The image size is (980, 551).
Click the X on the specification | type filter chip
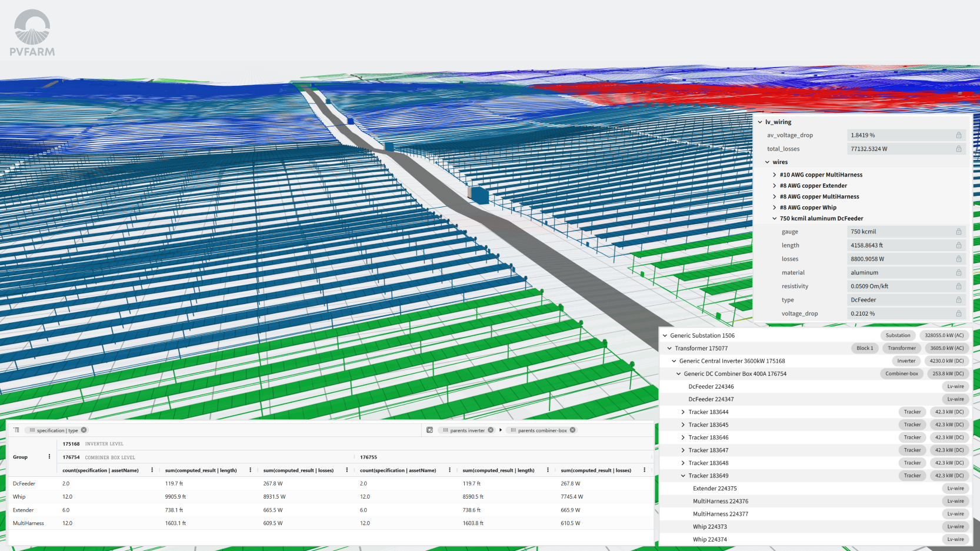(x=83, y=430)
